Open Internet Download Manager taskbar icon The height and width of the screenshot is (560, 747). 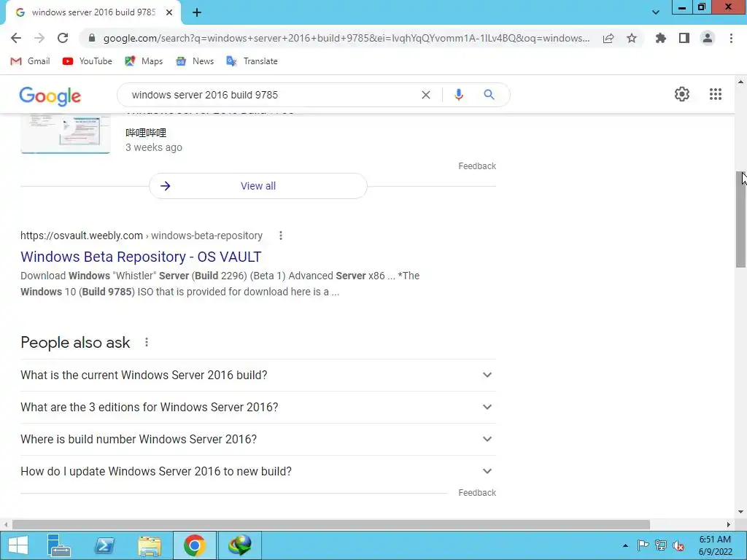[x=239, y=545]
